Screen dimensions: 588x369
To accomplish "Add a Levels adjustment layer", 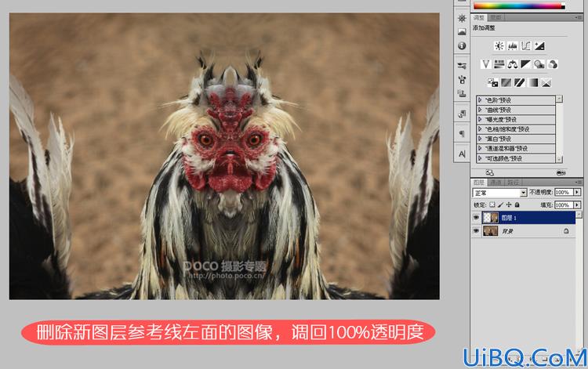I will pos(512,45).
